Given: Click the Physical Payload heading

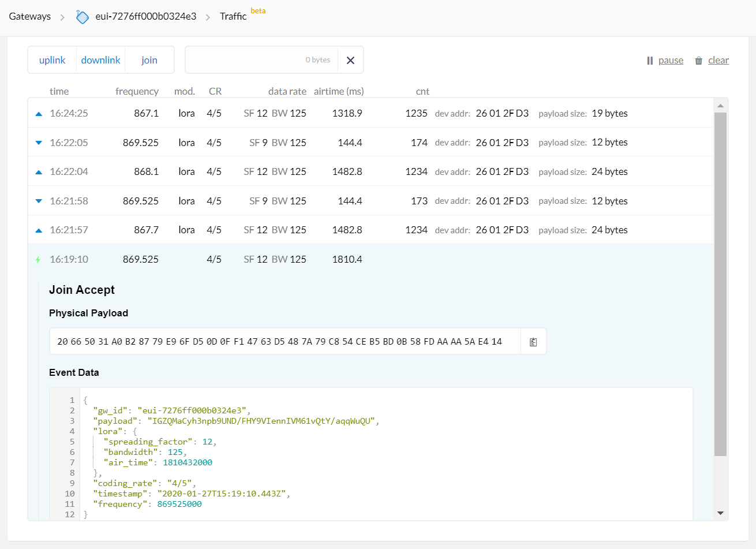Looking at the screenshot, I should click(x=88, y=313).
